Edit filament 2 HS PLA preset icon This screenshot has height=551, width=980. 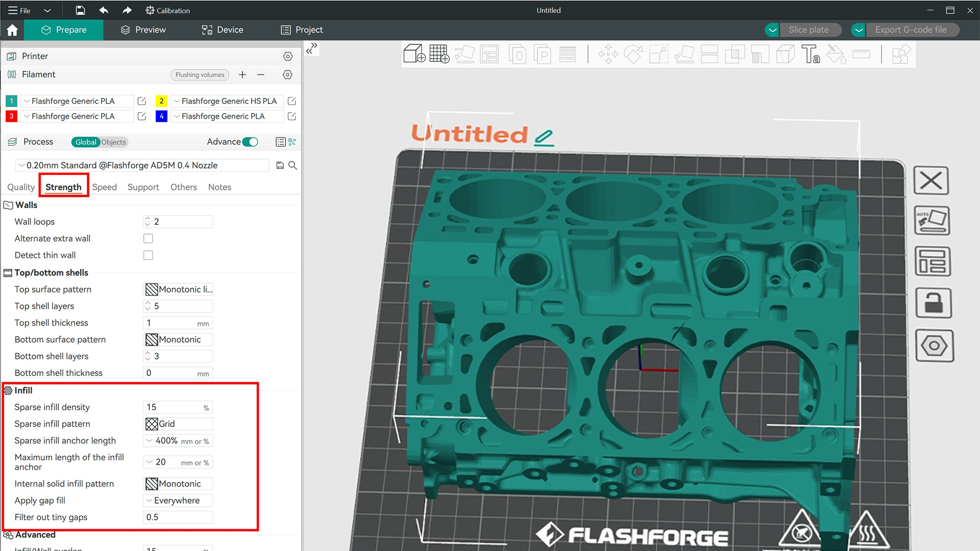pos(292,101)
